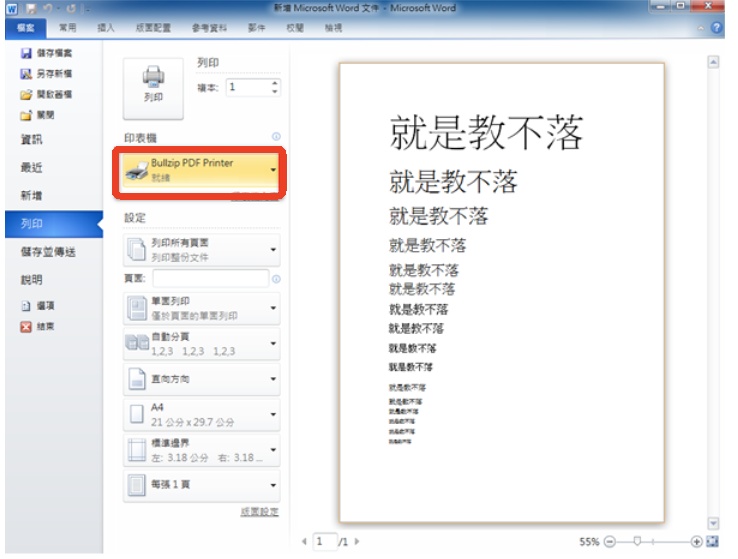The height and width of the screenshot is (559, 738).
Task: Click the preview zoom slider handle
Action: [x=637, y=542]
